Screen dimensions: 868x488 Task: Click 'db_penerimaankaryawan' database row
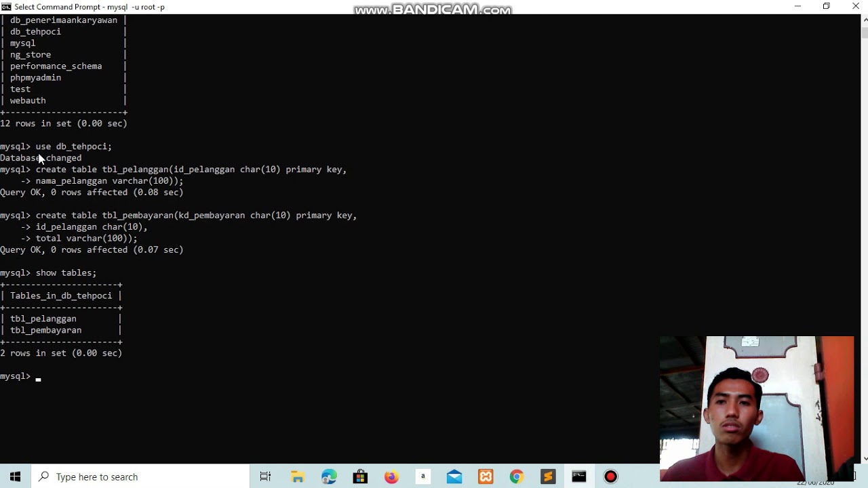(63, 20)
